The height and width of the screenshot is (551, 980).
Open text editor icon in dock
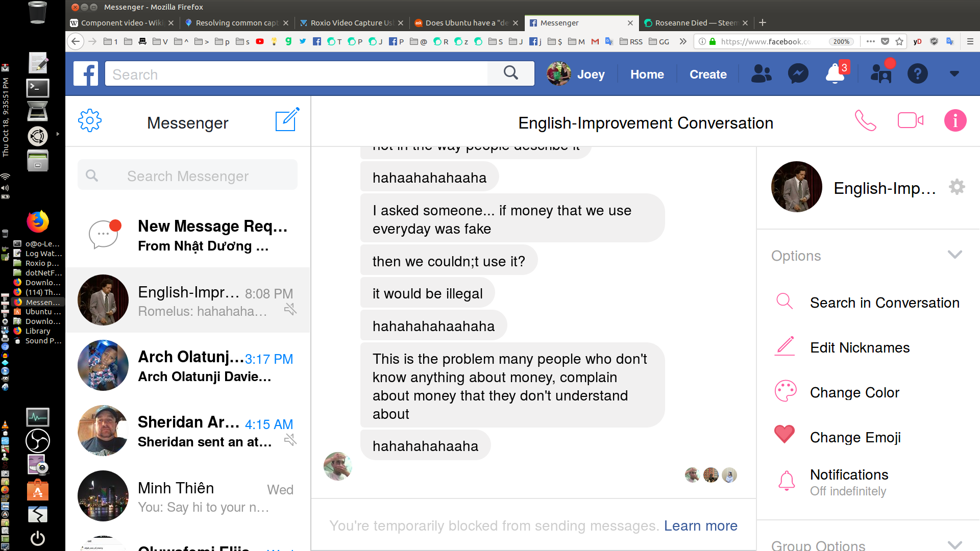point(38,63)
